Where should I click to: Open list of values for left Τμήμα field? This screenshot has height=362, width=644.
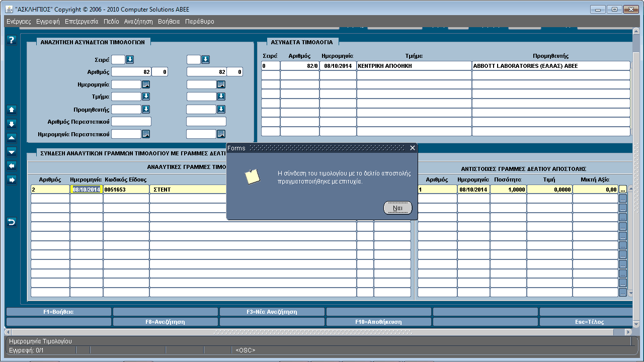[x=146, y=97]
